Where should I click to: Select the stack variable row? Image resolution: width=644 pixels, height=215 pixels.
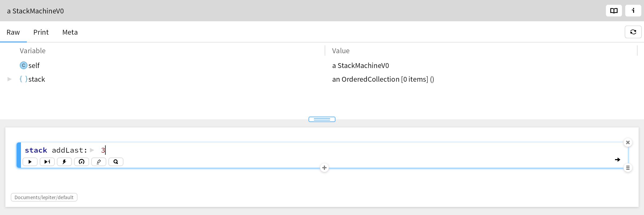point(322,79)
